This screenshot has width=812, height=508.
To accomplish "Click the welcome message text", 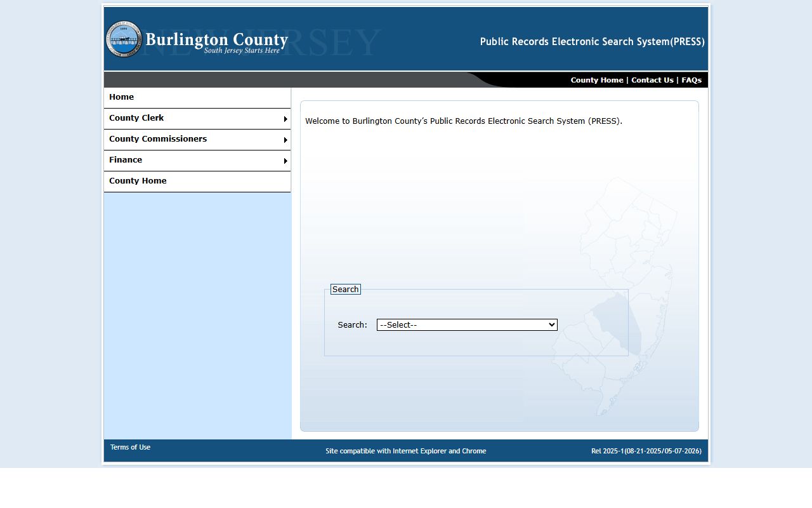I will coord(464,121).
